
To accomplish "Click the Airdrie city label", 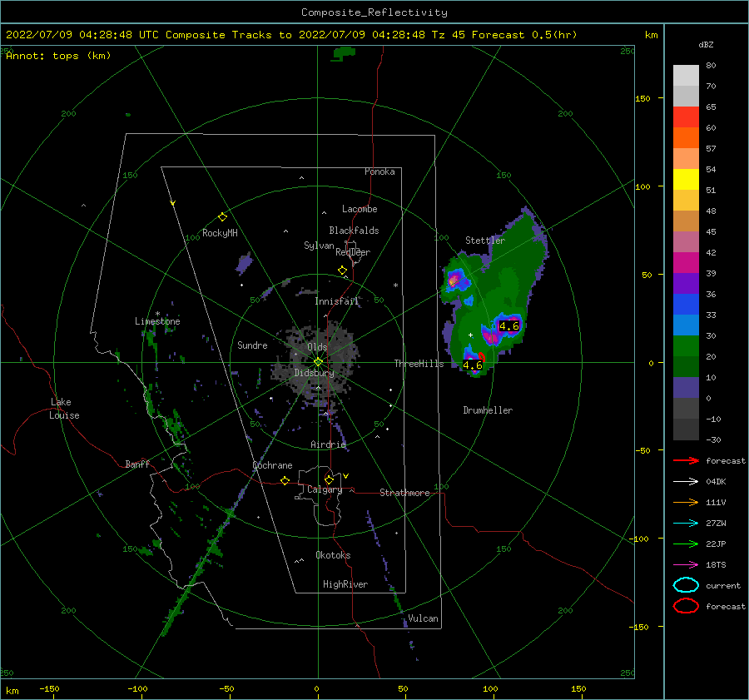I will 328,444.
